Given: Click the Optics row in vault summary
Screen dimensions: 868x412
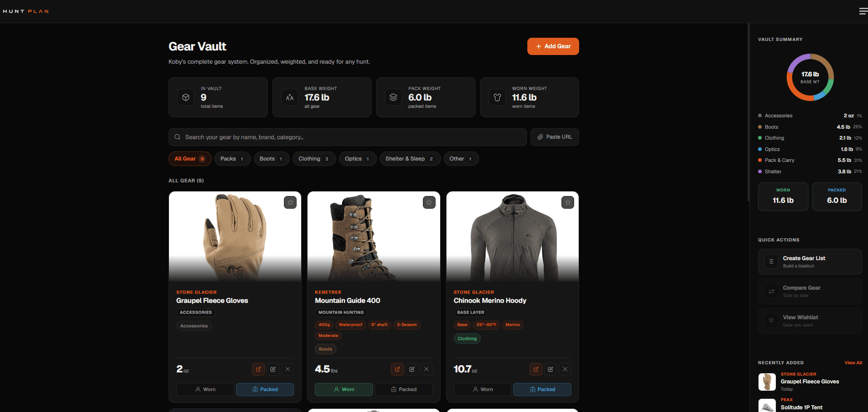Looking at the screenshot, I should pyautogui.click(x=810, y=149).
